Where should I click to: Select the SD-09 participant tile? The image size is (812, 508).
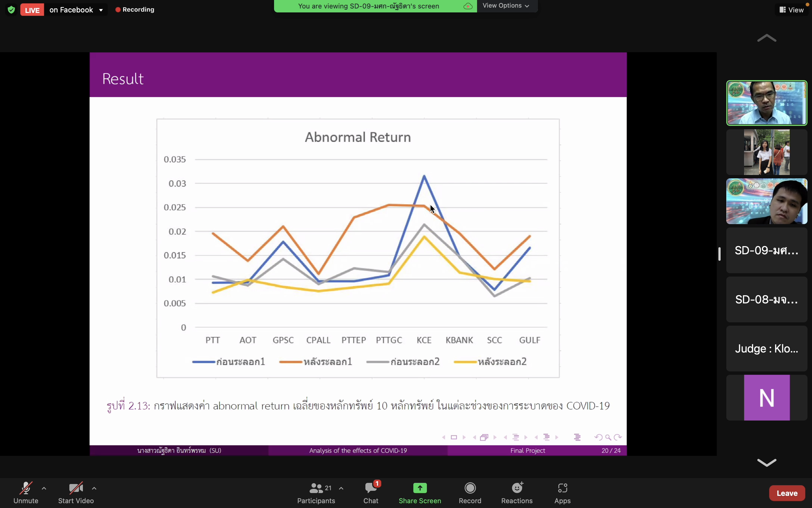767,250
